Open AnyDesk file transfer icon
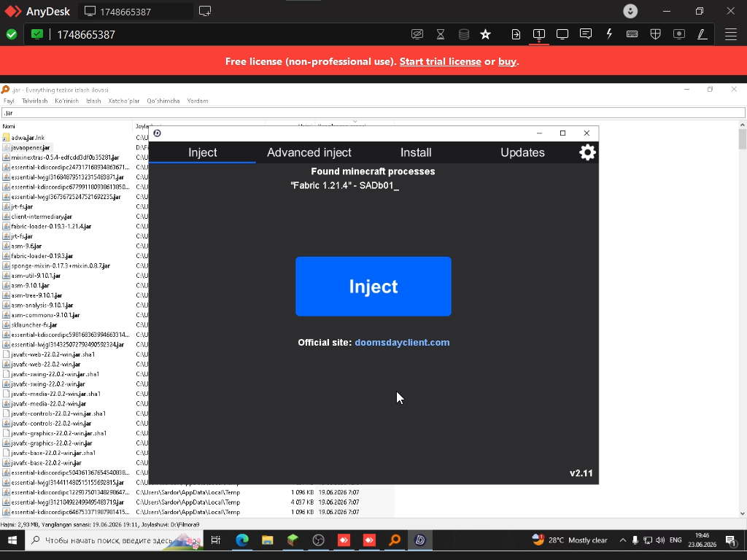Viewport: 747px width, 560px height. coord(516,34)
